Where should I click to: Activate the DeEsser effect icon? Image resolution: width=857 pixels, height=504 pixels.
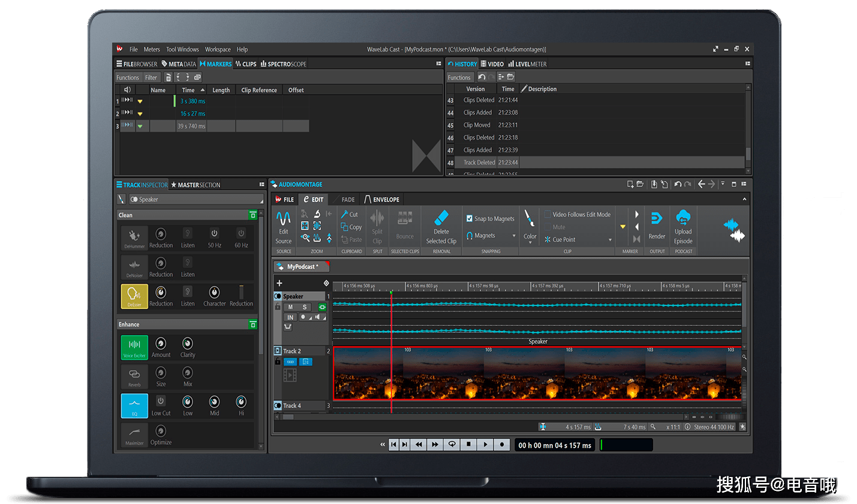pyautogui.click(x=134, y=295)
